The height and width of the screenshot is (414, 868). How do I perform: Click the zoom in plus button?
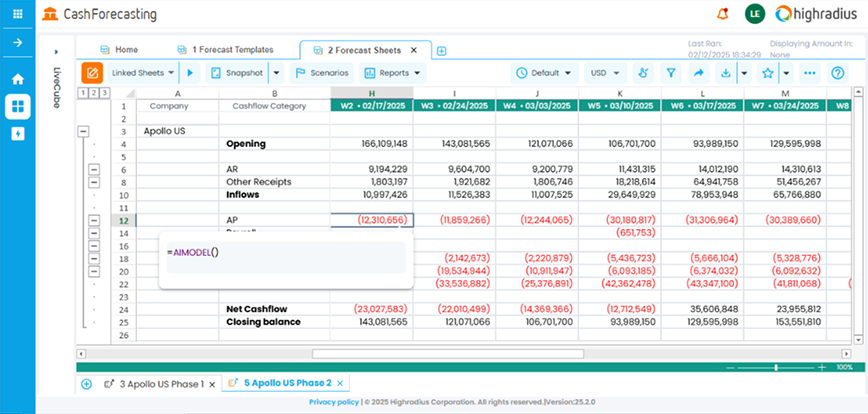822,368
